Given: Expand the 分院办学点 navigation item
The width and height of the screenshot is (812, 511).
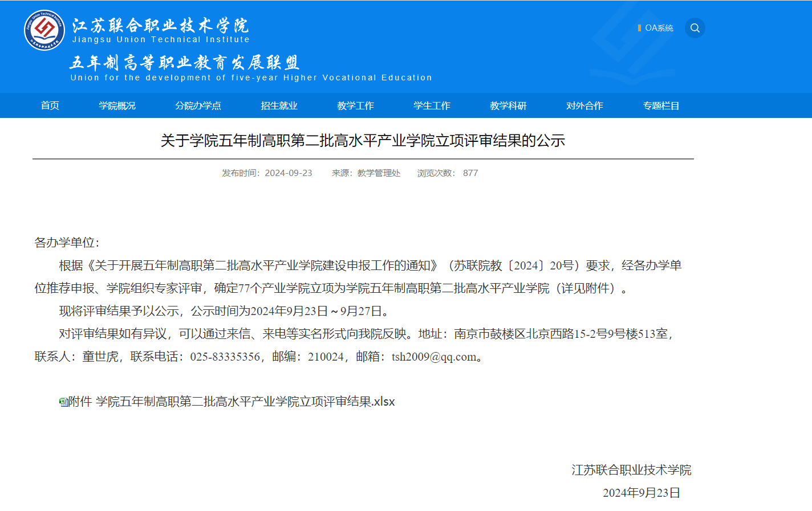Looking at the screenshot, I should pyautogui.click(x=198, y=105).
